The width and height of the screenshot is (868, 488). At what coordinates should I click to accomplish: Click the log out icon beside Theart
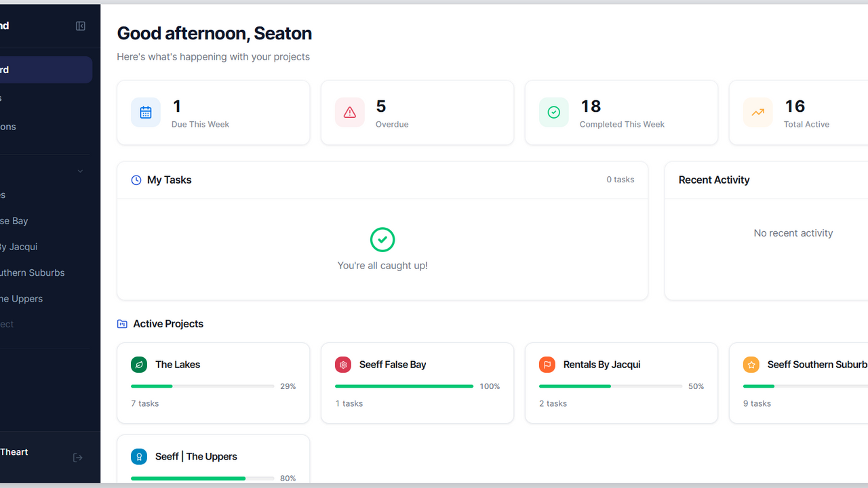[x=78, y=457]
